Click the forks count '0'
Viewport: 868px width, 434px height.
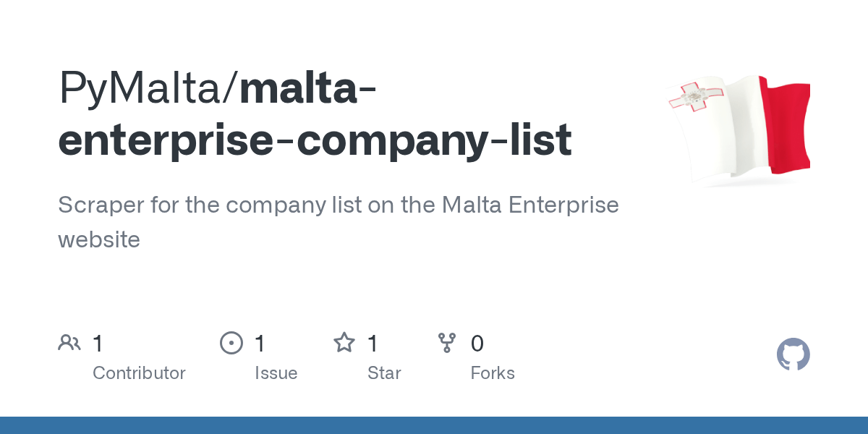[477, 344]
